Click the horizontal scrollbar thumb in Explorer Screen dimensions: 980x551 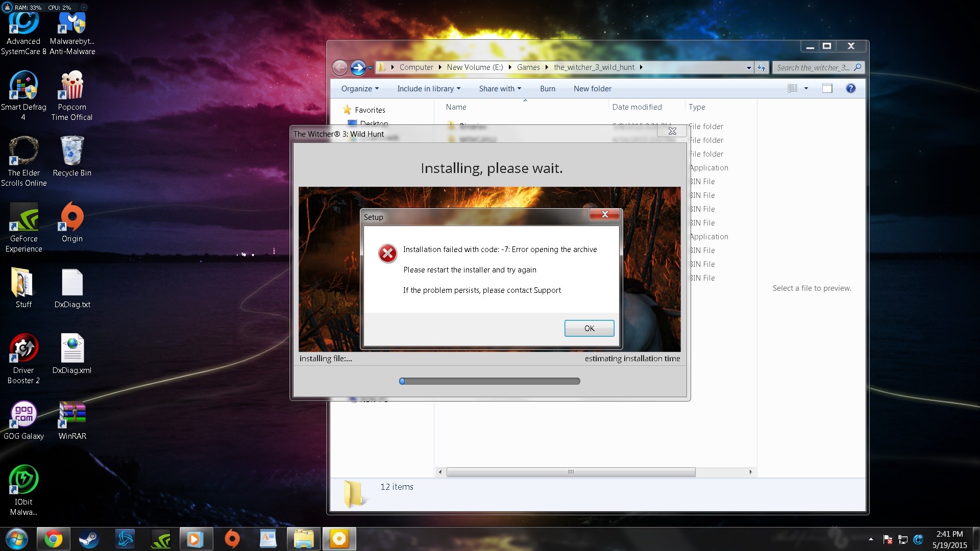tap(571, 472)
